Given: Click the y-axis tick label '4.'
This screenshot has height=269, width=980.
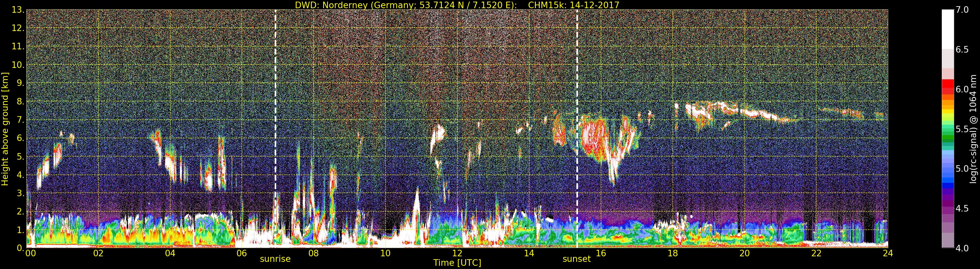Looking at the screenshot, I should [21, 175].
